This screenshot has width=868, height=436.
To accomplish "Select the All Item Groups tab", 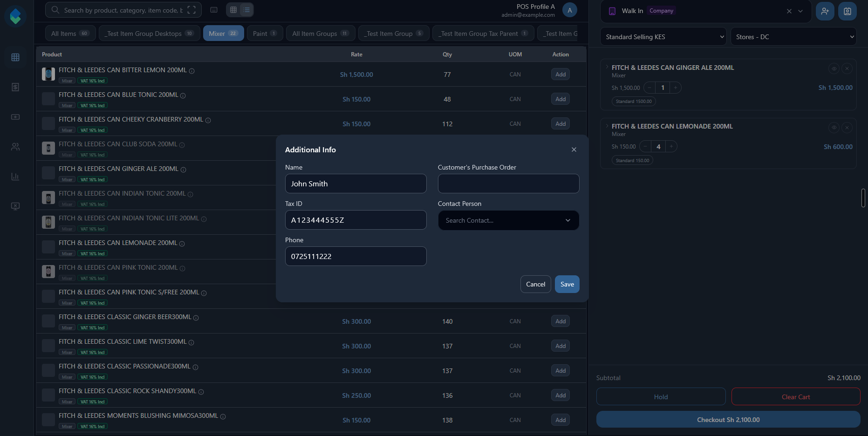I will pos(321,34).
